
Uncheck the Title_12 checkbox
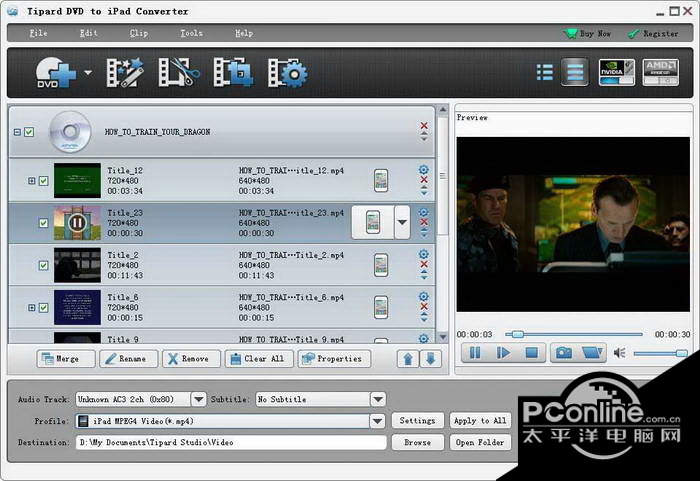44,181
